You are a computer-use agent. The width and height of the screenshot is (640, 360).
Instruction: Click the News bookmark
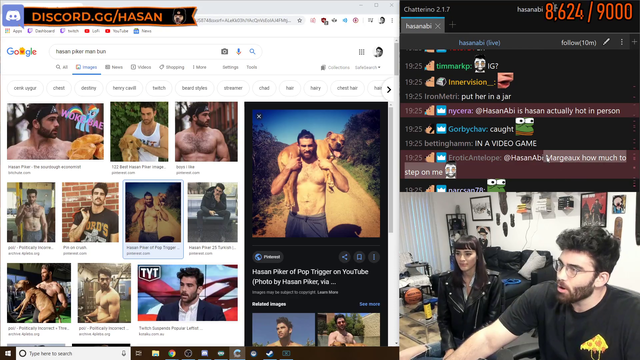coord(142,31)
